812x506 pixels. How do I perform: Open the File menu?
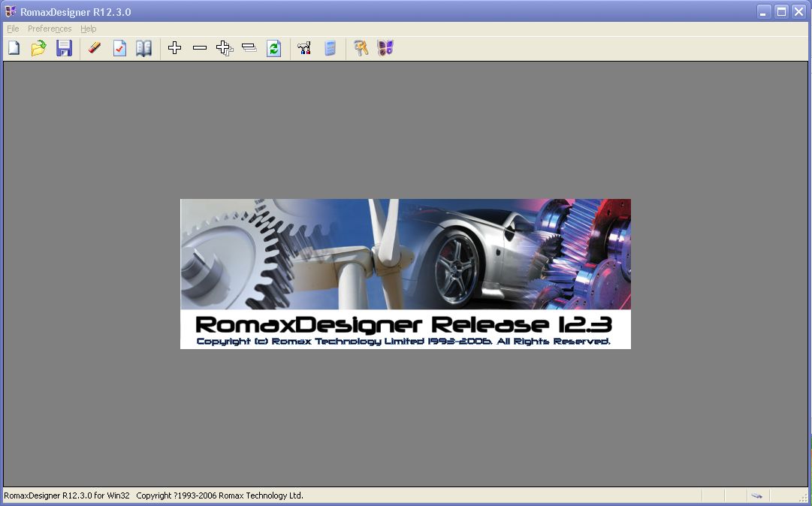[x=13, y=29]
